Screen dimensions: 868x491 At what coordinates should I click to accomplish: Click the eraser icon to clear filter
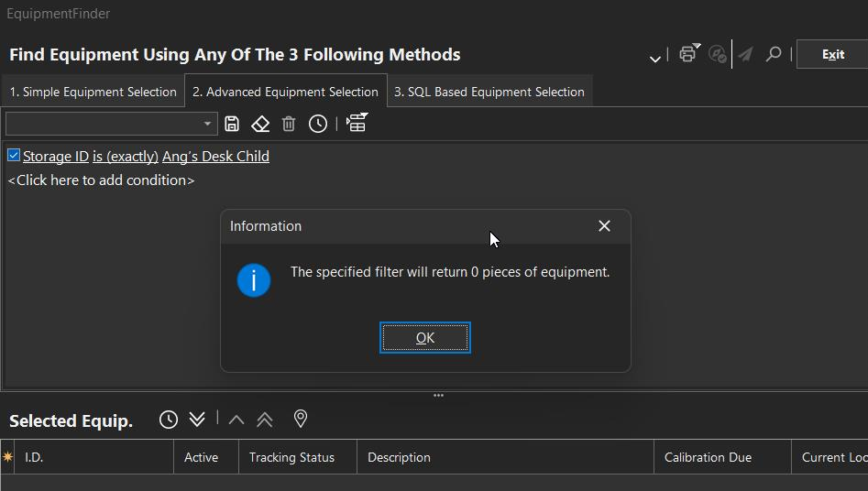click(260, 124)
